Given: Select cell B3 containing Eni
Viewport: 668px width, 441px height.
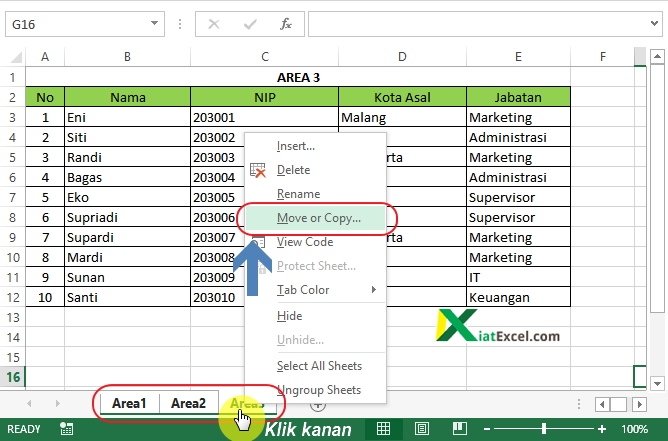Looking at the screenshot, I should tap(127, 117).
